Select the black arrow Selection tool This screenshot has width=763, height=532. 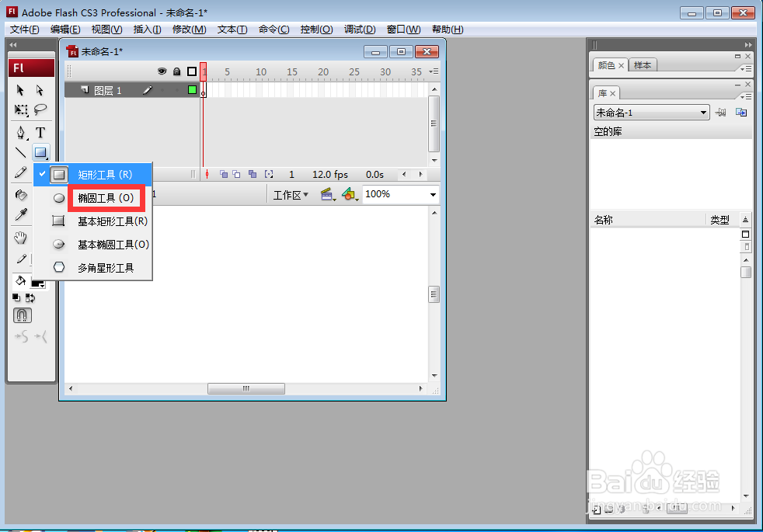pyautogui.click(x=20, y=90)
